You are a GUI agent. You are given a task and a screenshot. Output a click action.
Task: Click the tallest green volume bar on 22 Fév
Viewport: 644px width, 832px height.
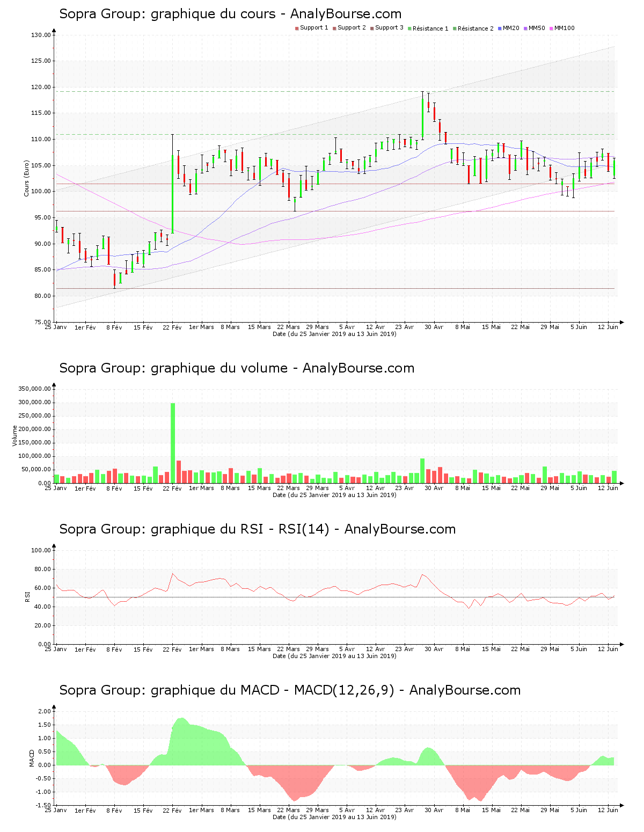pyautogui.click(x=173, y=443)
